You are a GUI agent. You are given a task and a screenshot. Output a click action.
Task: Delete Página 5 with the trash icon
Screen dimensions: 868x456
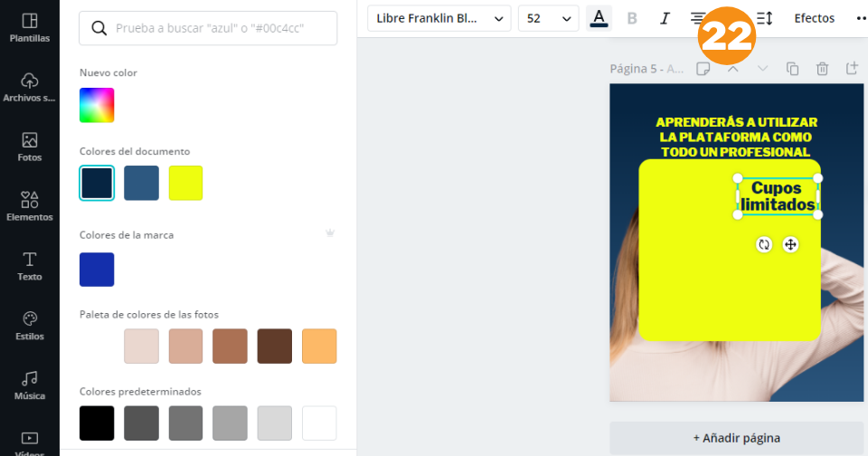point(822,69)
